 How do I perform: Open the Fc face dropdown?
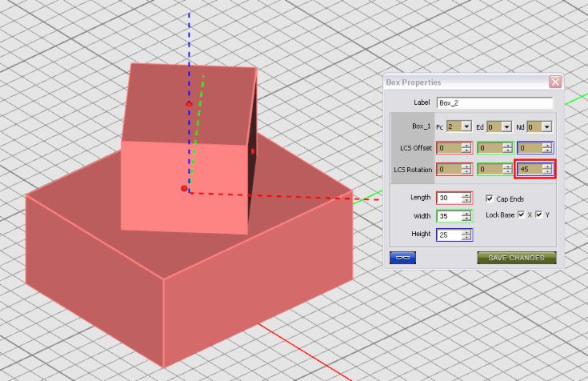pos(466,127)
